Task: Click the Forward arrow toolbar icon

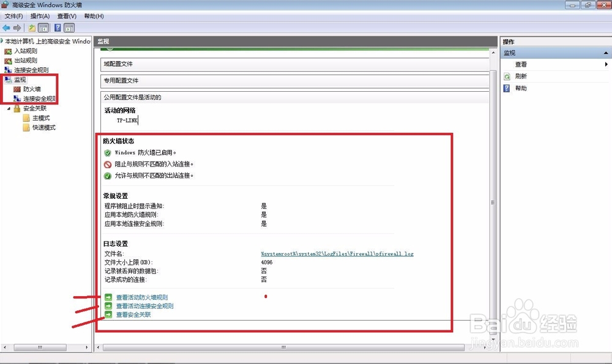Action: coord(17,28)
